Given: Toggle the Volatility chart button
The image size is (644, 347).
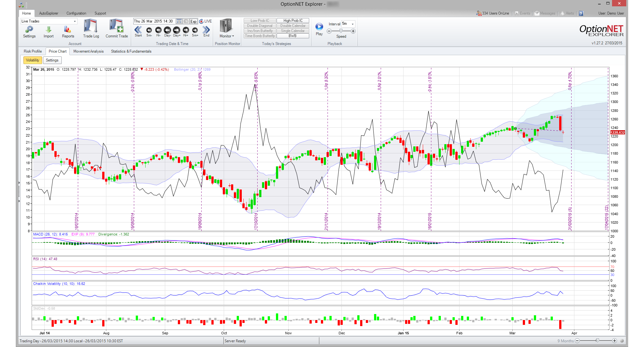Looking at the screenshot, I should [x=32, y=60].
